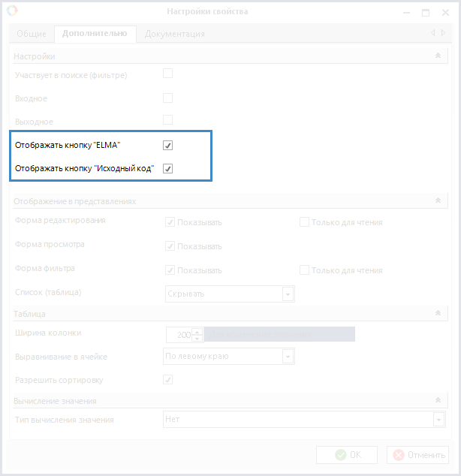This screenshot has width=461, height=476.
Task: Click the Ширина колонки value field
Action: point(179,335)
